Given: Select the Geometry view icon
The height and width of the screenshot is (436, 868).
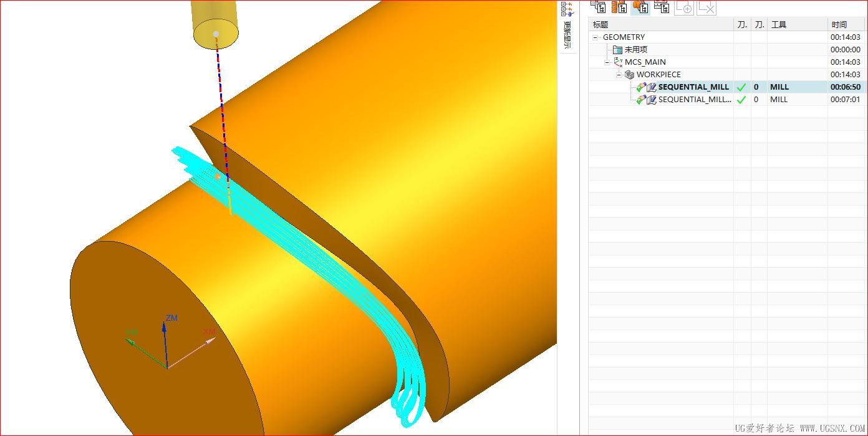Looking at the screenshot, I should [640, 7].
